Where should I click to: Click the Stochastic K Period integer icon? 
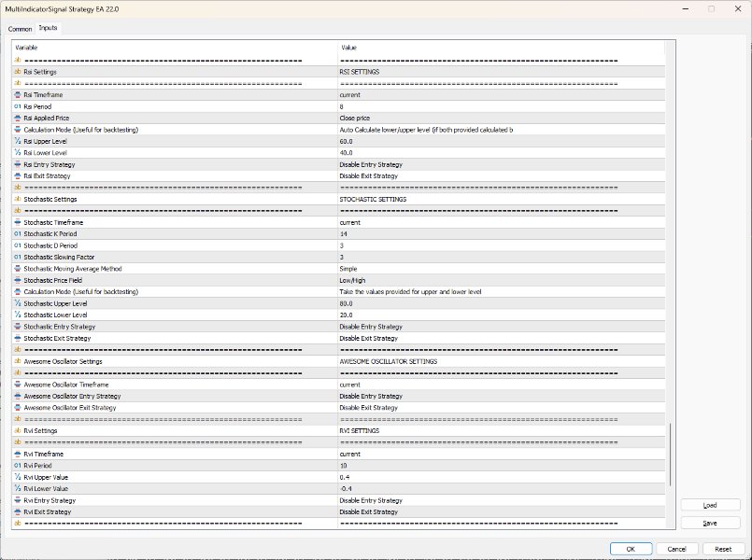point(18,233)
